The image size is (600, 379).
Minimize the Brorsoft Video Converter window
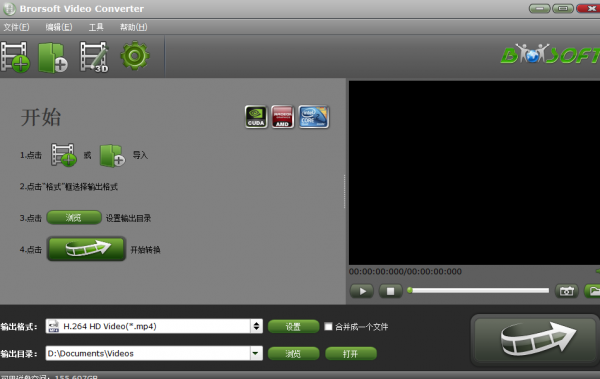point(540,8)
